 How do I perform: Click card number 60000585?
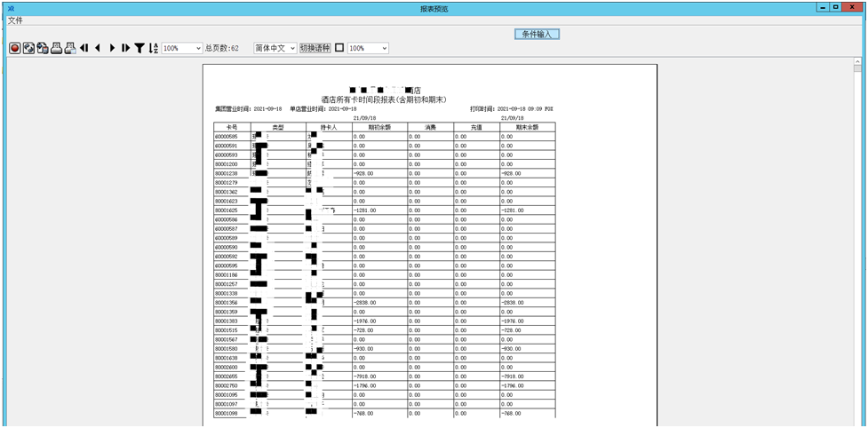(x=226, y=136)
